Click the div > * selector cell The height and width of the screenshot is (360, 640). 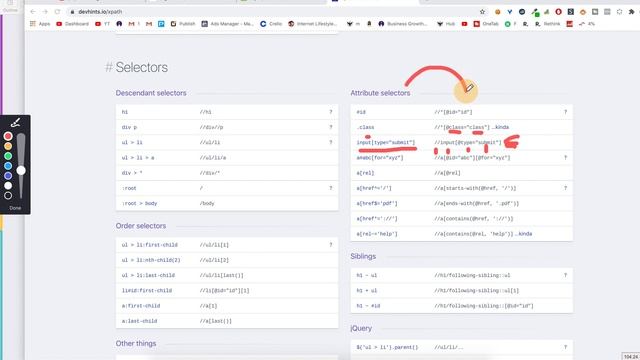(132, 173)
